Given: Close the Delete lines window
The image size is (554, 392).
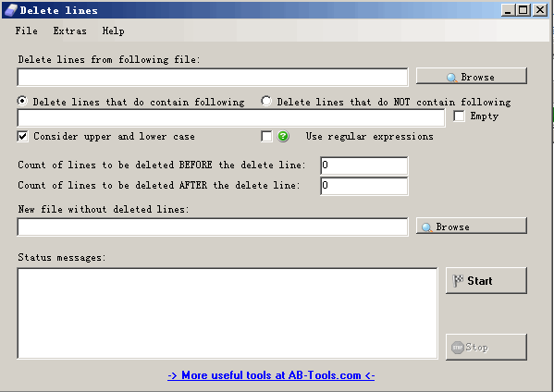Looking at the screenshot, I should (x=540, y=10).
